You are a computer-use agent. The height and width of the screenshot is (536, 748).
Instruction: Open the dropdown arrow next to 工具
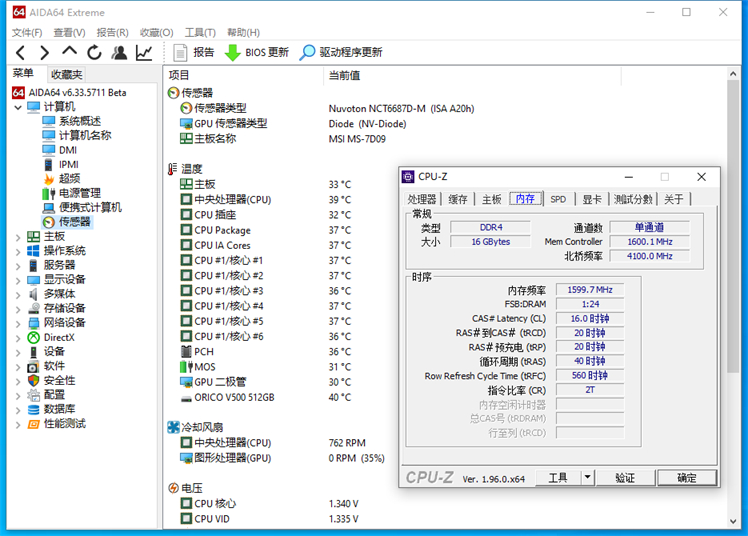[x=588, y=478]
